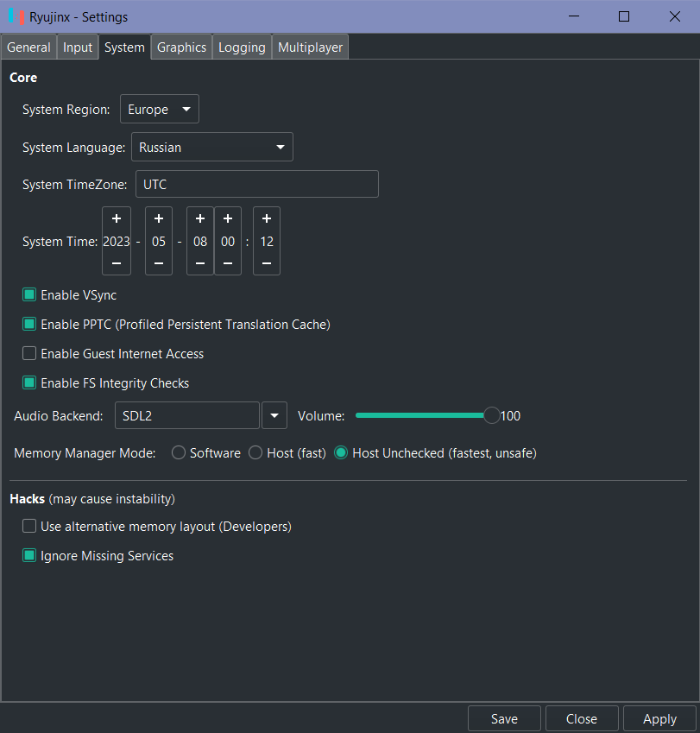Increase the system time year value
This screenshot has height=733, width=700.
coord(117,218)
